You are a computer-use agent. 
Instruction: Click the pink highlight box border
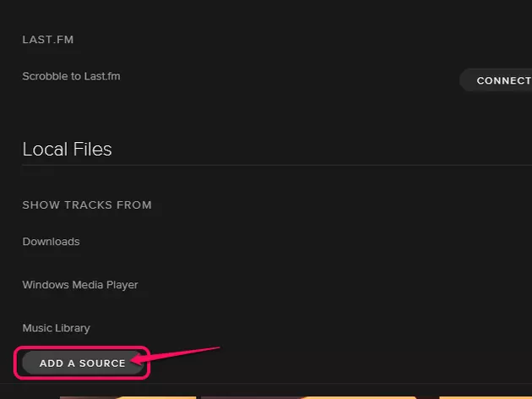(x=83, y=347)
